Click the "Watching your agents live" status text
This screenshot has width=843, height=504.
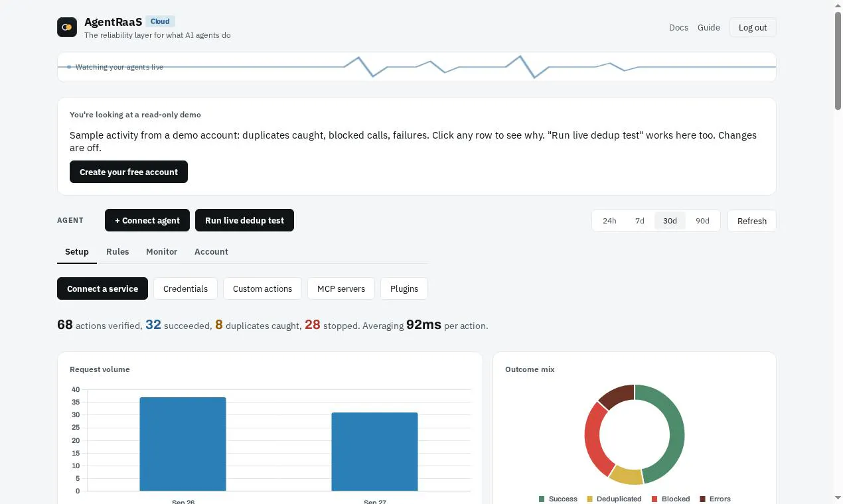pyautogui.click(x=119, y=67)
